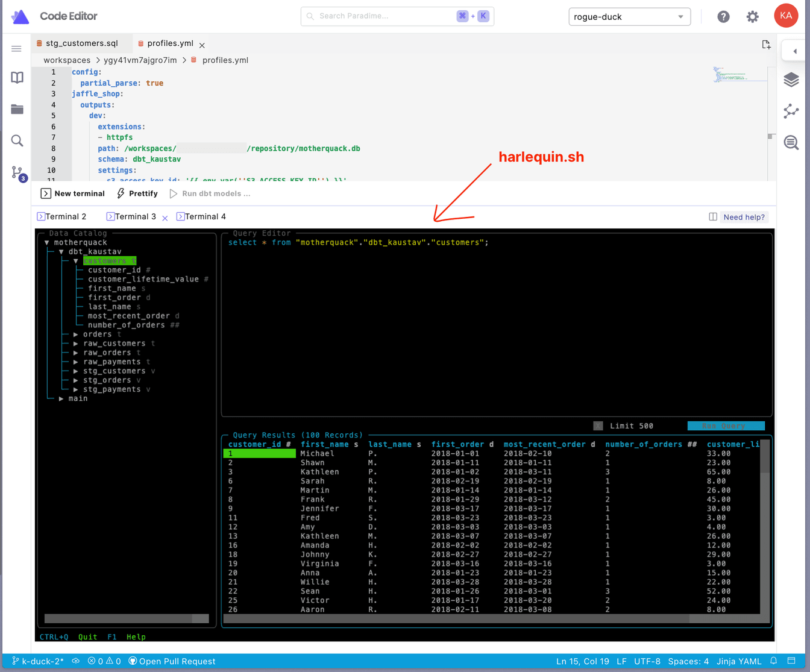Open the file explorer folder icon
The width and height of the screenshot is (810, 672).
click(x=17, y=109)
